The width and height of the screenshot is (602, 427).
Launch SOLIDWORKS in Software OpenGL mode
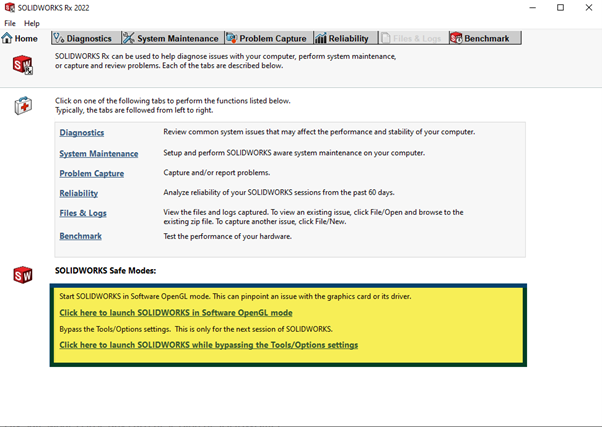175,313
